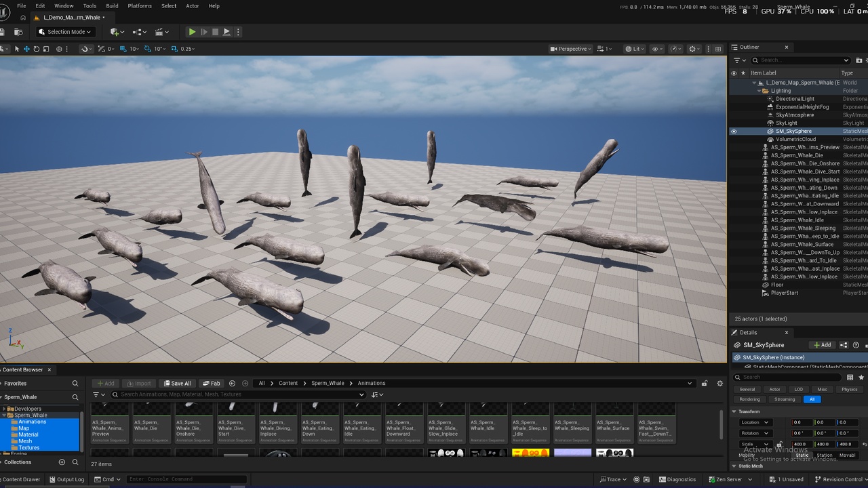Select the Translate move gizmo tool

coord(26,49)
